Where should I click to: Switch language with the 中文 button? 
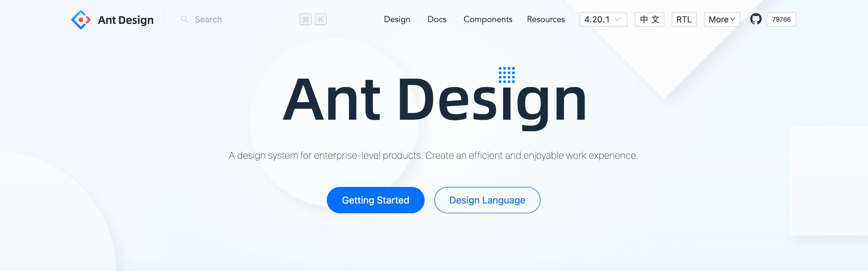click(649, 19)
